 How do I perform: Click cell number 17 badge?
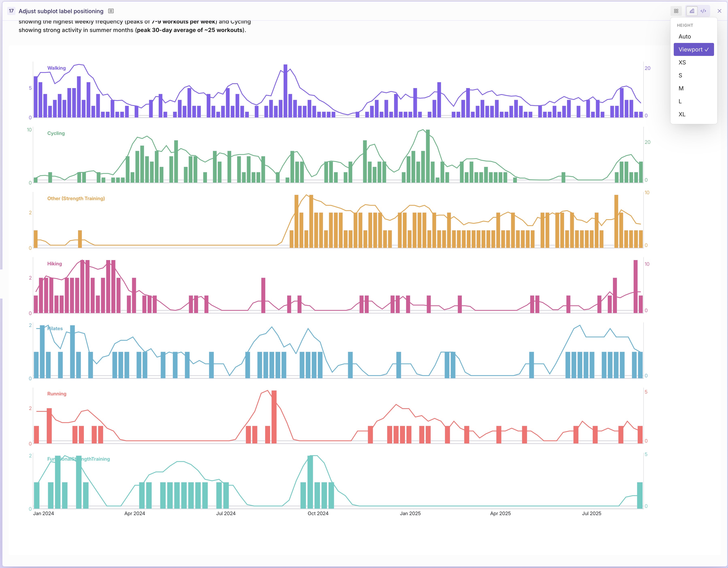pyautogui.click(x=11, y=11)
